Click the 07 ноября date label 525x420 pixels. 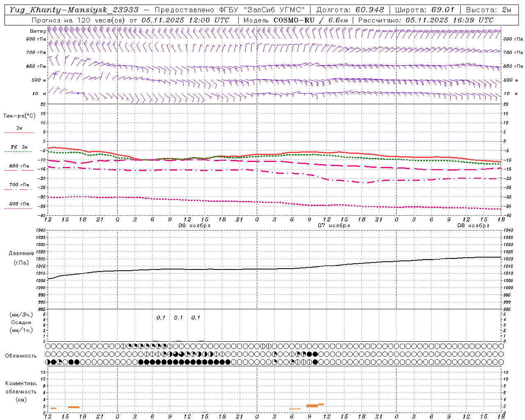334,226
